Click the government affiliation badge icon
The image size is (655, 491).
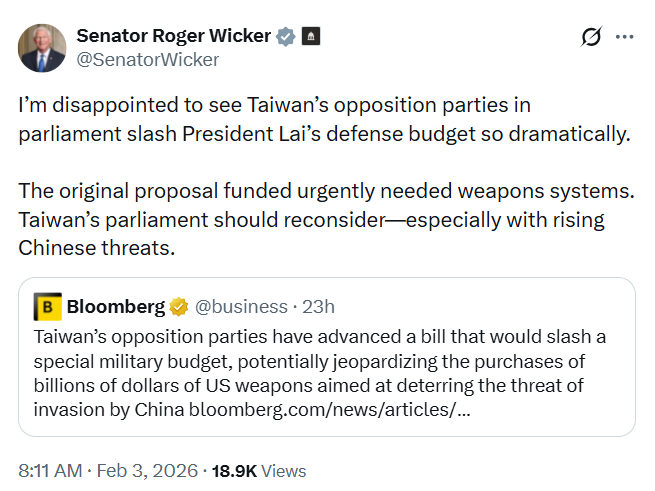click(x=310, y=37)
